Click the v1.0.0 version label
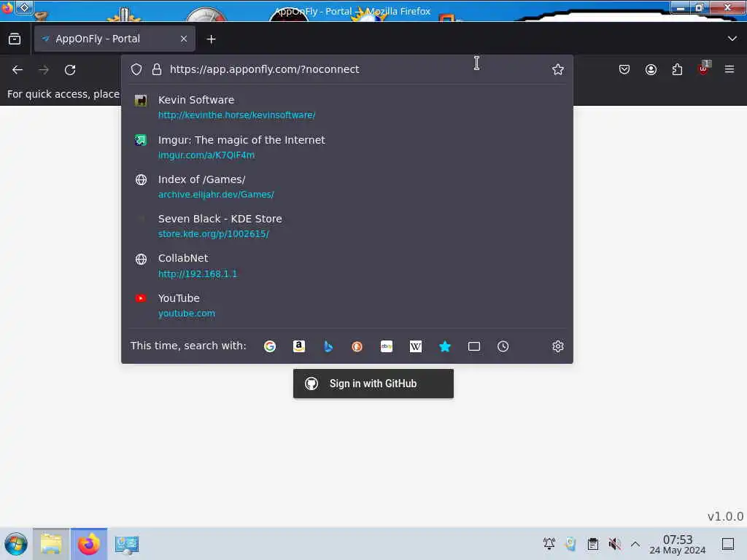Viewport: 747px width, 560px height. click(x=726, y=516)
